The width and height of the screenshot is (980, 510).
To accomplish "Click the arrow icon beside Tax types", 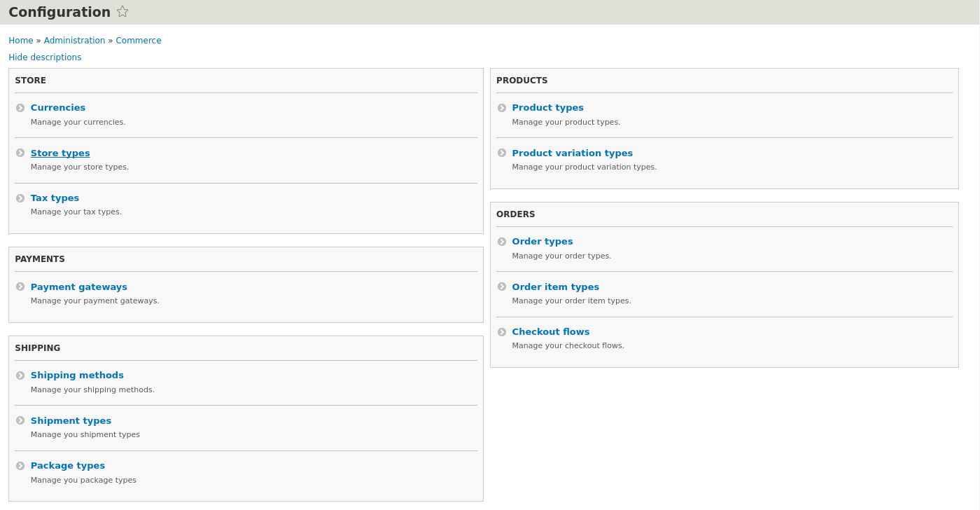I will tap(20, 198).
